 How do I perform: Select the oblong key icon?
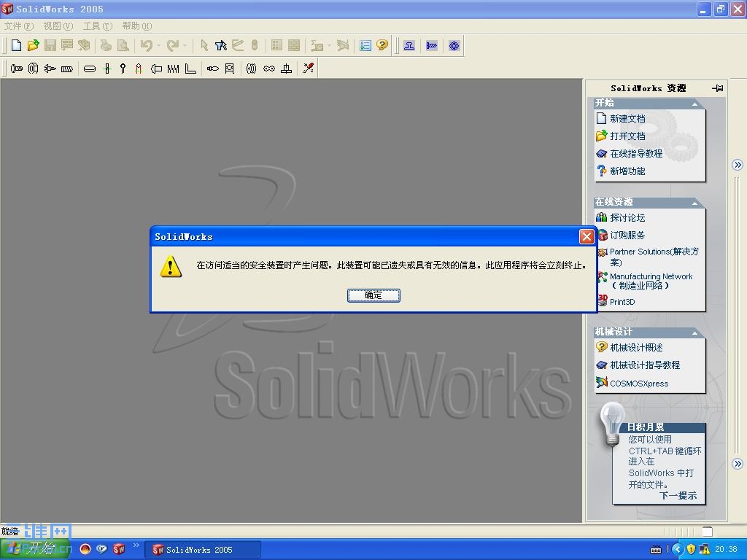[90, 69]
